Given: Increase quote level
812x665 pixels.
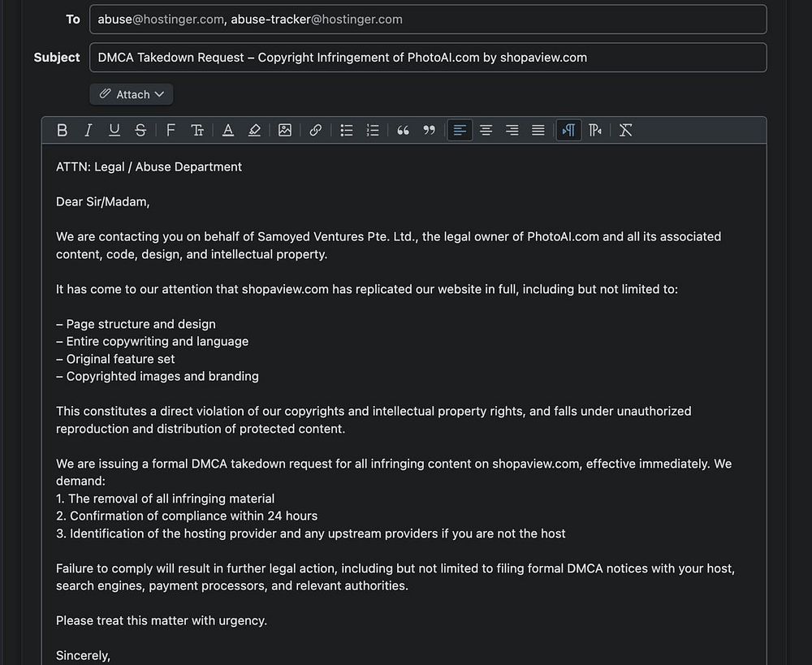Looking at the screenshot, I should (403, 130).
